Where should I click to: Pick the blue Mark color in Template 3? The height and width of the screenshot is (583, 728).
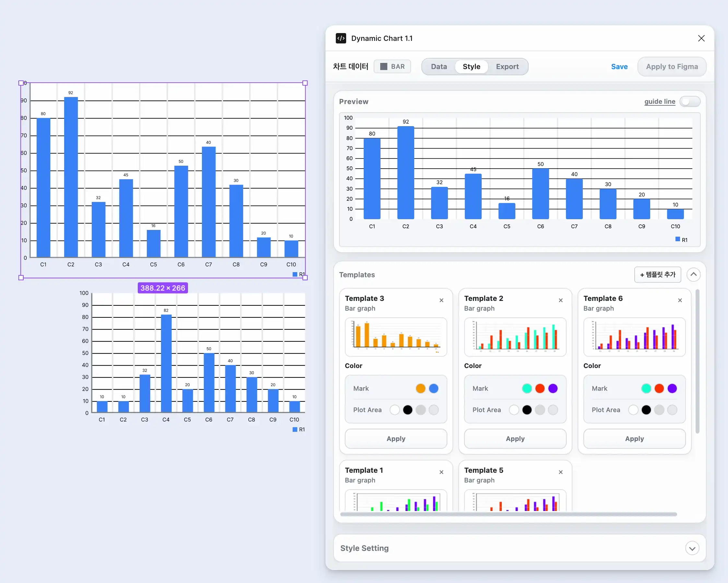pyautogui.click(x=434, y=388)
